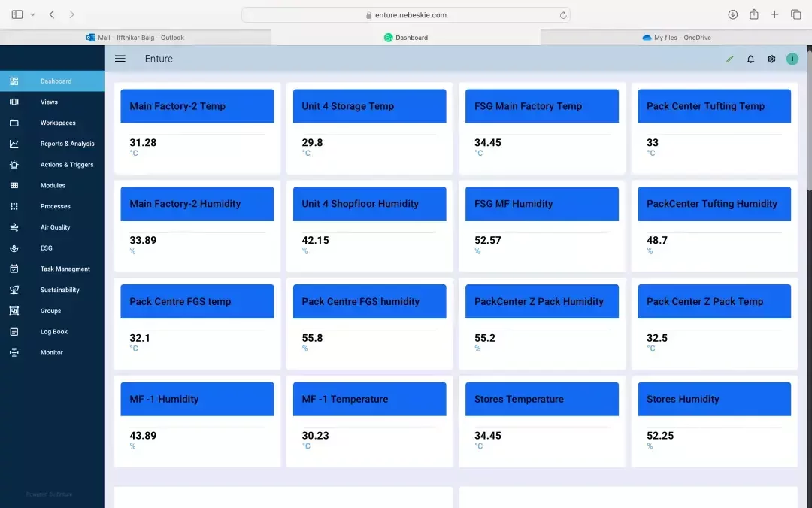This screenshot has height=508, width=812.
Task: Click the Stores Humidity widget header
Action: pos(714,399)
